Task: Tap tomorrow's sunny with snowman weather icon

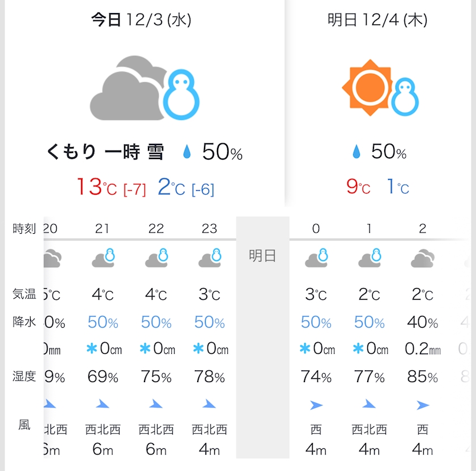Action: coord(380,88)
